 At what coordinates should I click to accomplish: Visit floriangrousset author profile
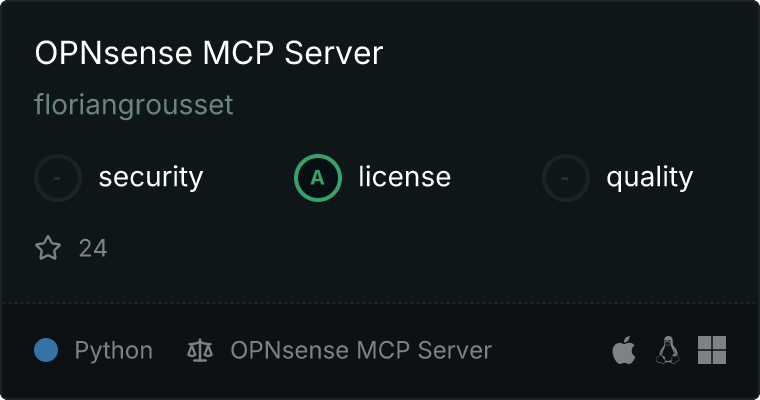pyautogui.click(x=134, y=105)
